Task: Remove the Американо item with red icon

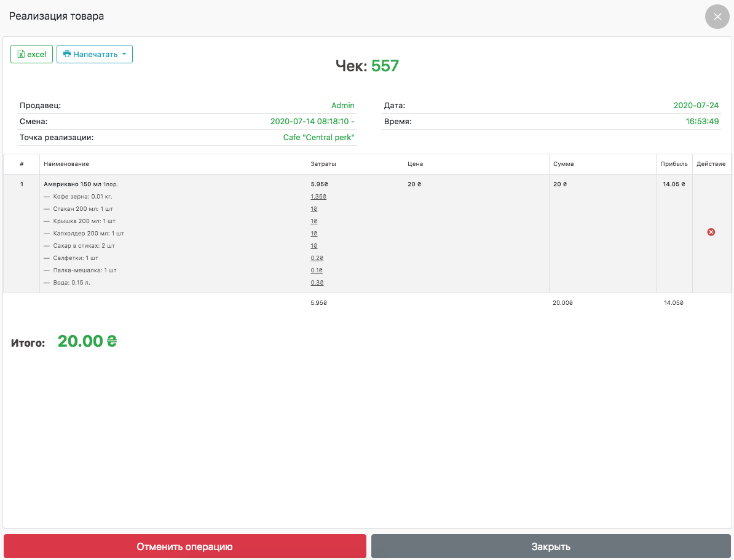Action: (x=711, y=232)
